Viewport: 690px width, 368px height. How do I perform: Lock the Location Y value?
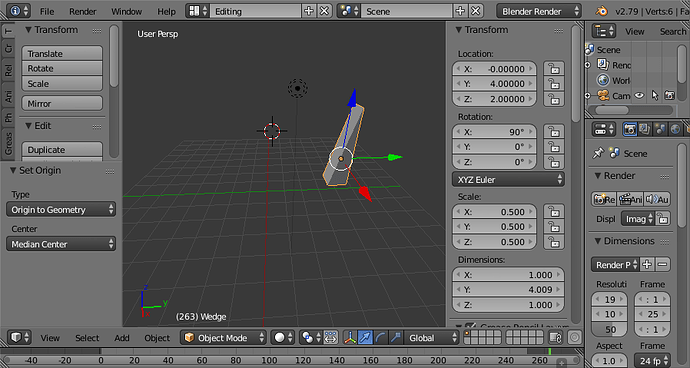(x=554, y=84)
